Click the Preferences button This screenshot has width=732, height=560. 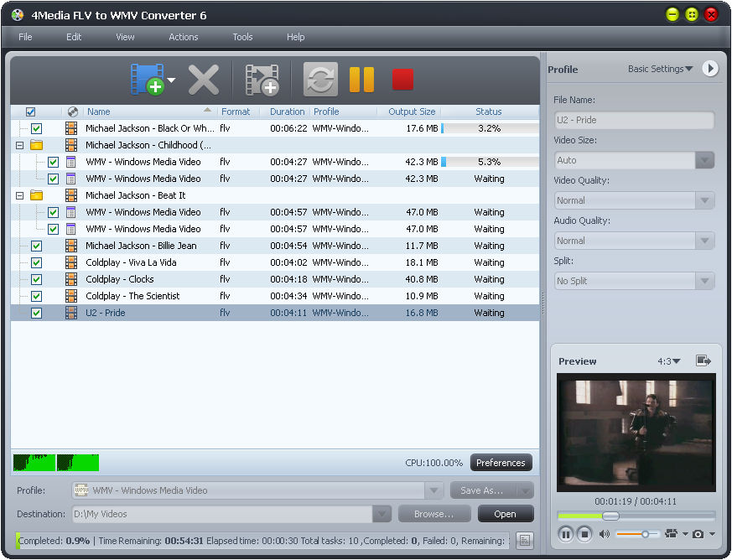click(501, 463)
